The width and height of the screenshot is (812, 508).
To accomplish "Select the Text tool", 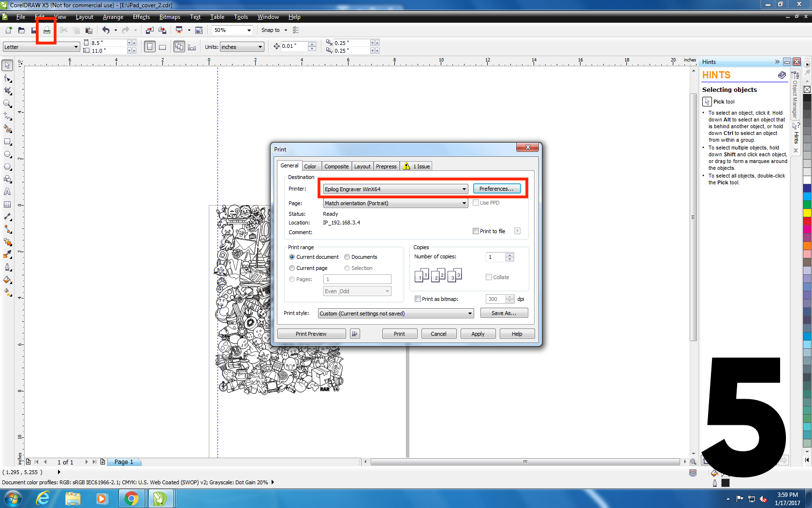I will (7, 192).
